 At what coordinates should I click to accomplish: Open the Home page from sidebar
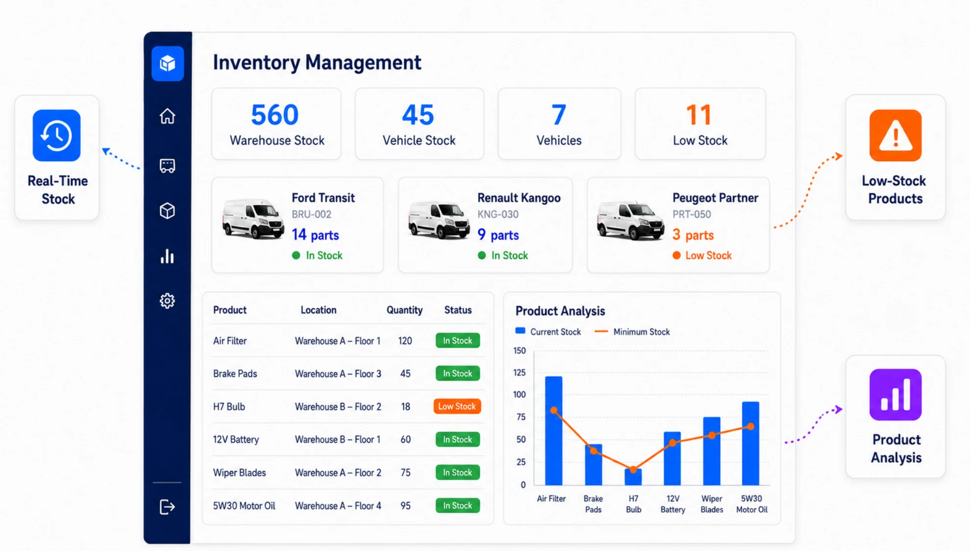click(x=168, y=116)
